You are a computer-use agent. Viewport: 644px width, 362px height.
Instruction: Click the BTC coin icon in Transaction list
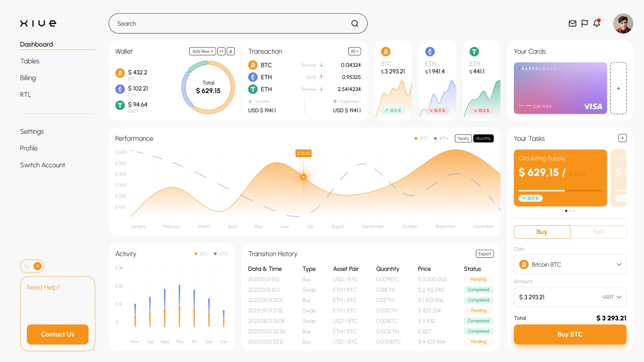pos(253,65)
